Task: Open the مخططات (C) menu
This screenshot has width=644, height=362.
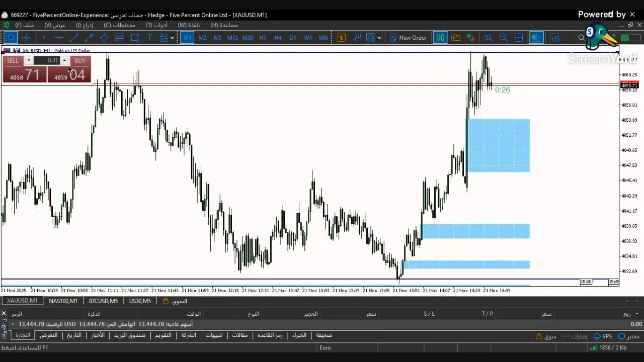Action: (x=119, y=25)
